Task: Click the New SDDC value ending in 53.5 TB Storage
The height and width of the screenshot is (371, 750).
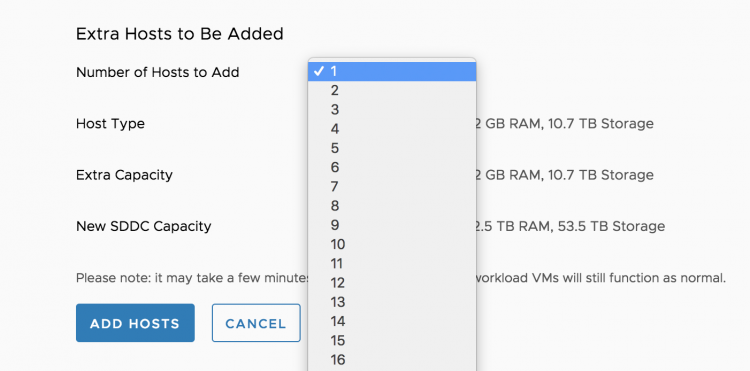Action: [570, 226]
